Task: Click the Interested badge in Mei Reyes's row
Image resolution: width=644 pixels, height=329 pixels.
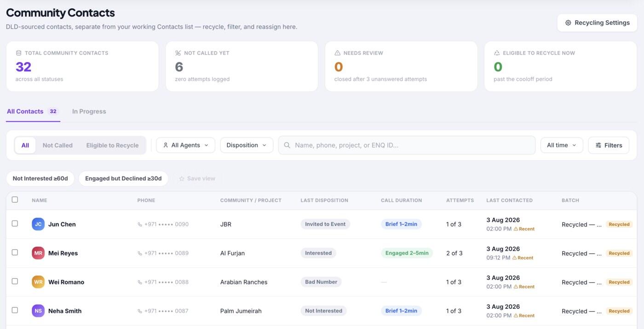Action: coord(318,253)
